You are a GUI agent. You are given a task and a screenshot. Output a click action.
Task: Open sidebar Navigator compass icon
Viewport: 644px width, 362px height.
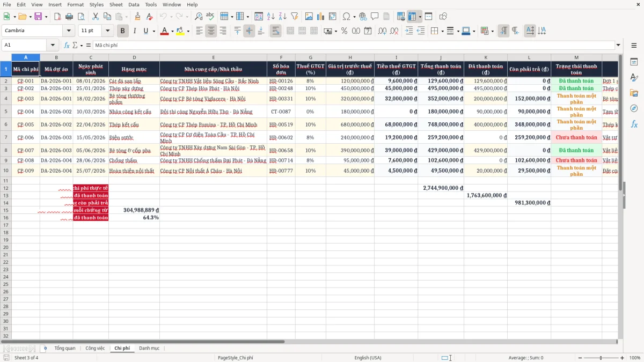point(634,108)
